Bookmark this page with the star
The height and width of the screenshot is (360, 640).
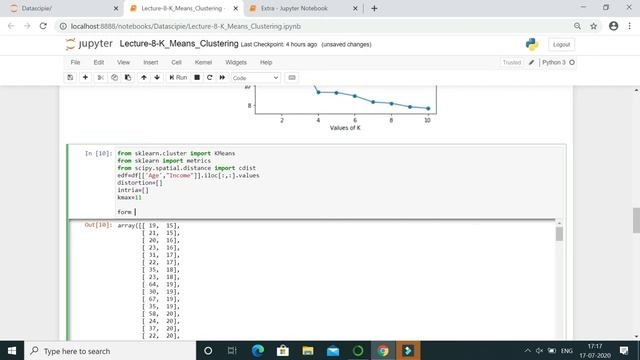[593, 26]
